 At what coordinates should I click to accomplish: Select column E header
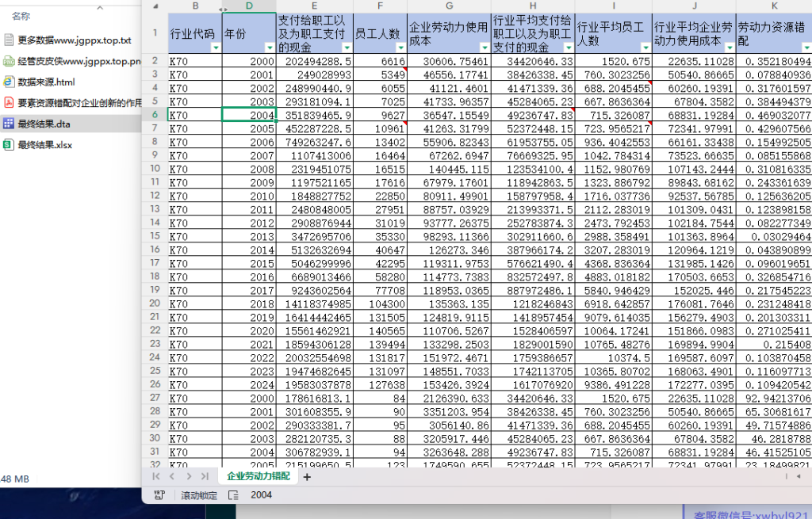[315, 6]
